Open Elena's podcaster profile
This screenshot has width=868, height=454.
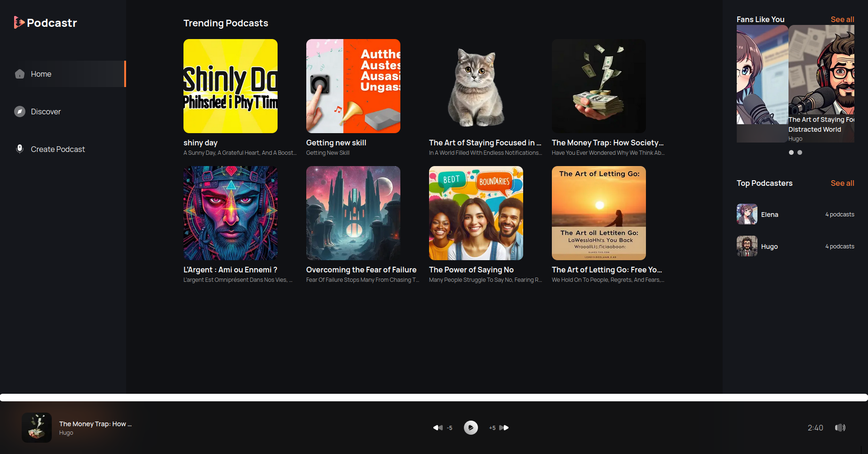tap(770, 215)
